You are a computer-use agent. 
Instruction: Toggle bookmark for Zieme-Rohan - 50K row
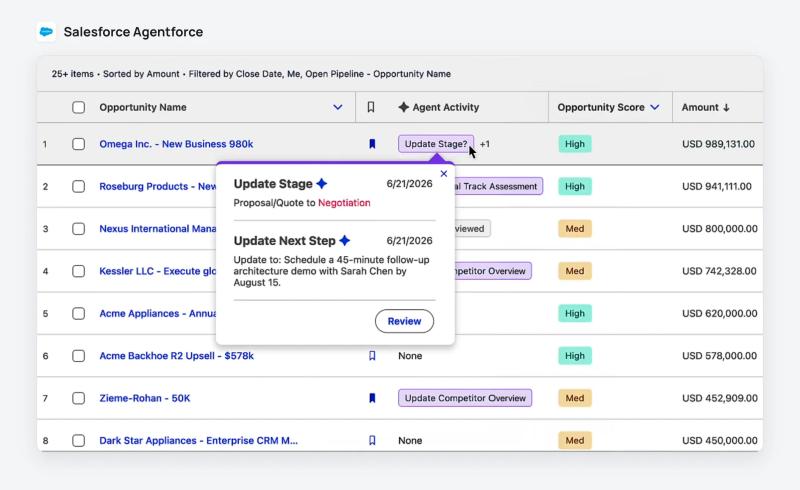(372, 398)
